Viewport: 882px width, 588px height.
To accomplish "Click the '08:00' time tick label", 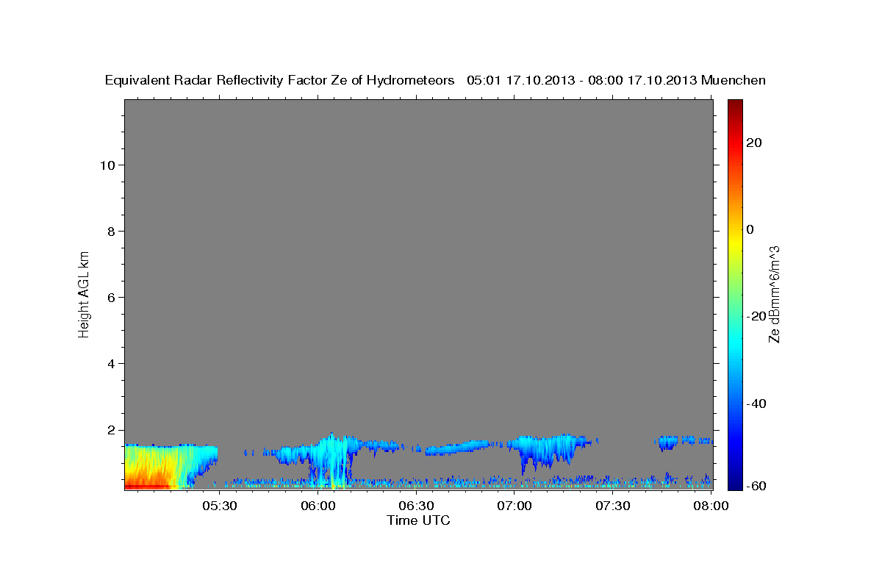I will click(710, 506).
